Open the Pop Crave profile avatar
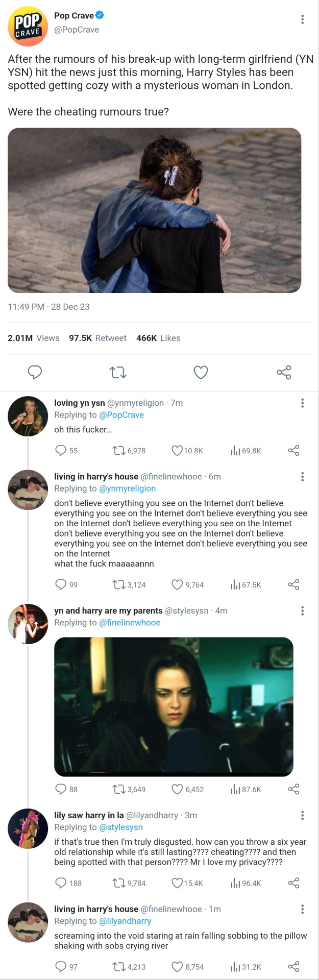319x980 pixels. [x=28, y=26]
